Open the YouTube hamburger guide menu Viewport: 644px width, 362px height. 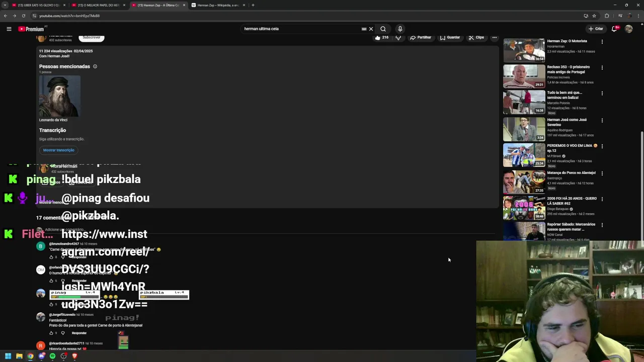coord(9,29)
